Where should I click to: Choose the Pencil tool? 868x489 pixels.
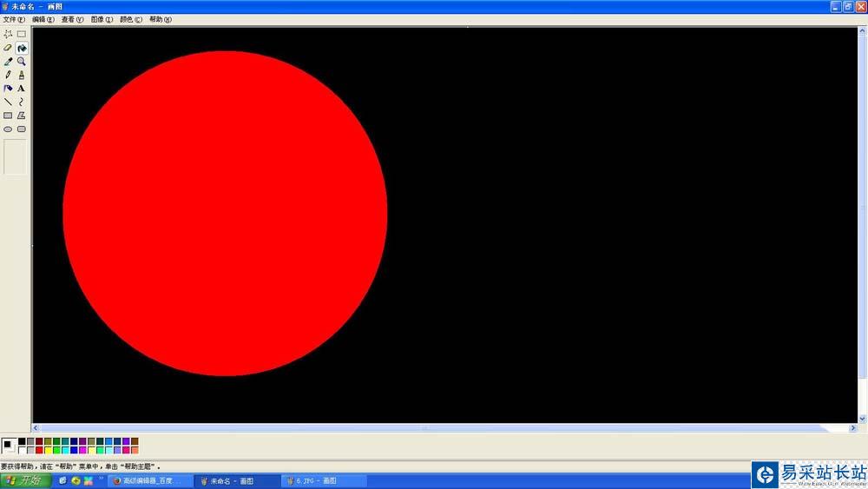click(8, 75)
